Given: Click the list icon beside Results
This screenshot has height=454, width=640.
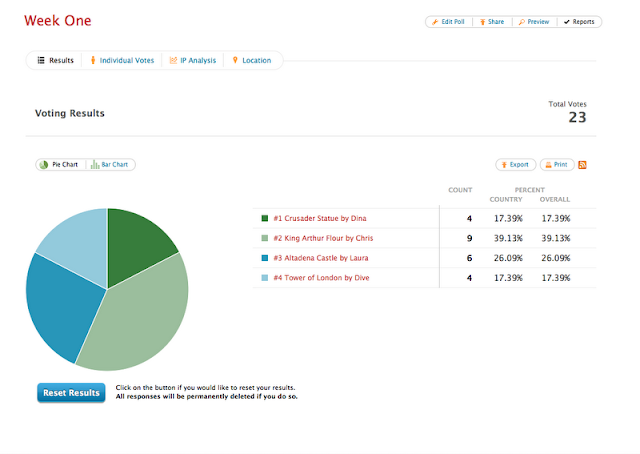Looking at the screenshot, I should 41,60.
